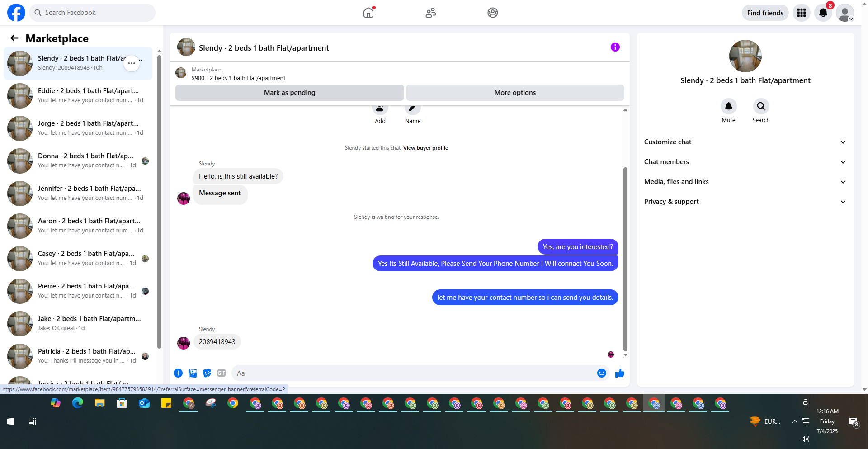This screenshot has height=449, width=868.
Task: Open the Friends icon in top navigation
Action: pos(431,13)
